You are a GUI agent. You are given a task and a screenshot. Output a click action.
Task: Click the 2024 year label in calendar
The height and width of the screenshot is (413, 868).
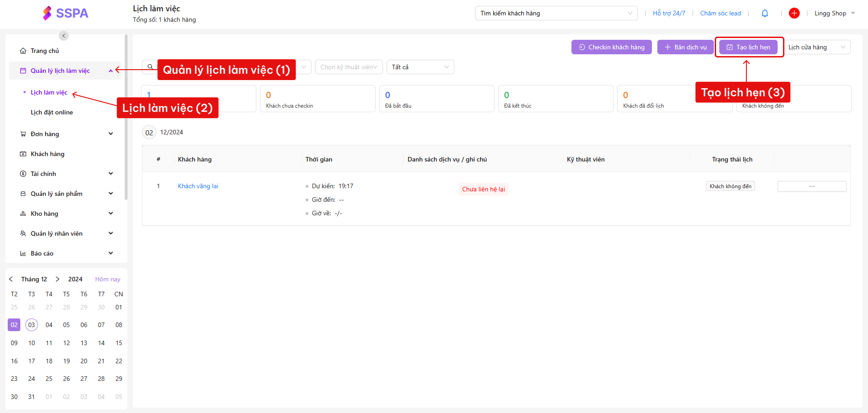point(75,279)
